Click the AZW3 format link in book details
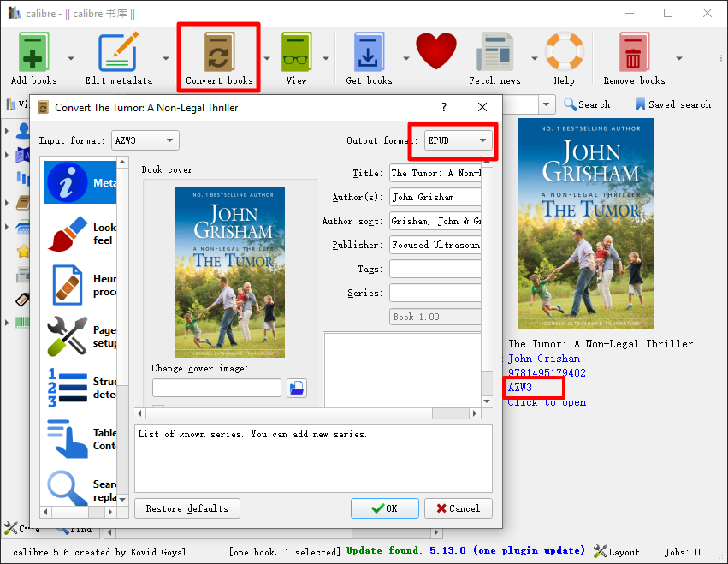Image resolution: width=728 pixels, height=564 pixels. pyautogui.click(x=524, y=387)
